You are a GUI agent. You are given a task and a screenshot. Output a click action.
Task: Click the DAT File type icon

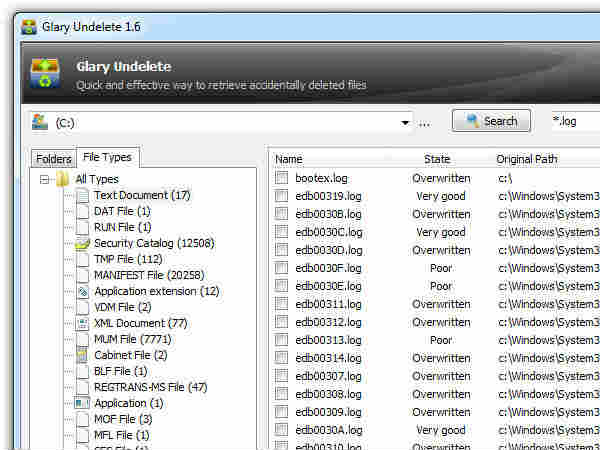coord(82,212)
